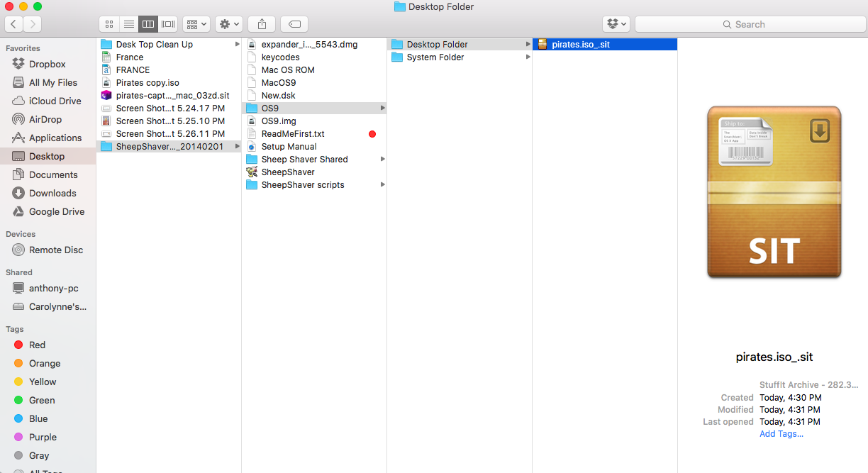Click the red tag dot on ReadMeFirst.txt

pos(372,133)
